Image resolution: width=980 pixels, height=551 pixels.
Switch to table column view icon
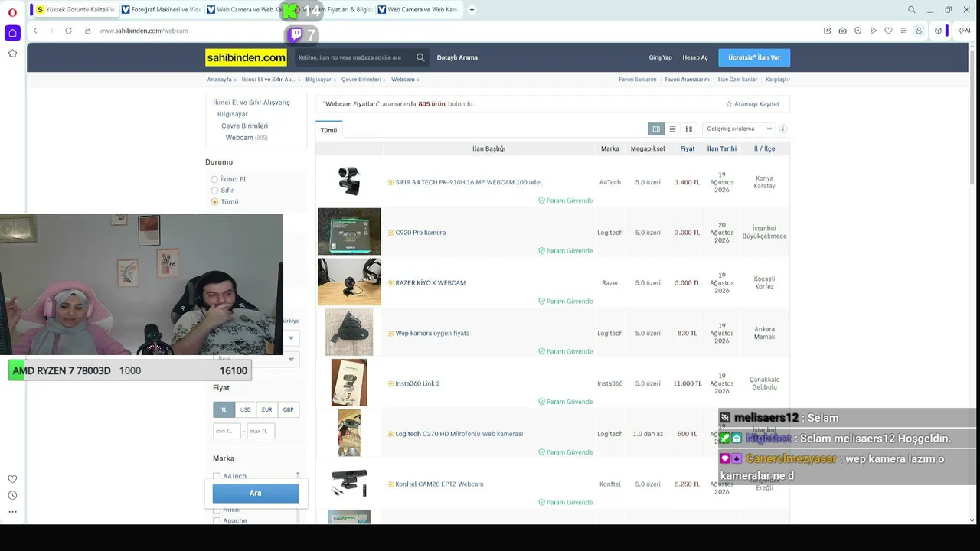(x=655, y=129)
